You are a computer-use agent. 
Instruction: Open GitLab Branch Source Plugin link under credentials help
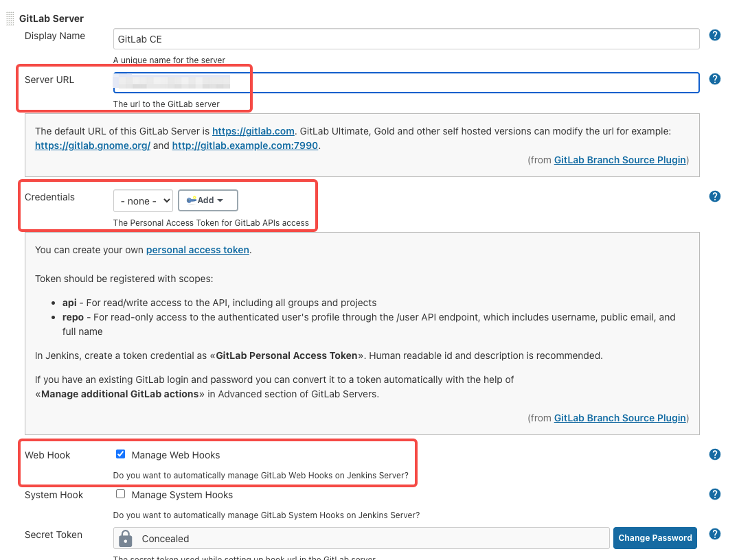(x=620, y=418)
